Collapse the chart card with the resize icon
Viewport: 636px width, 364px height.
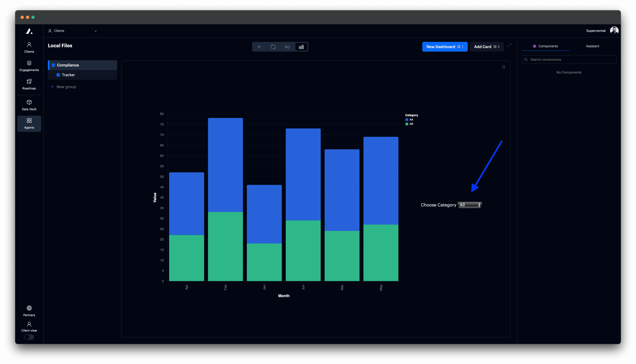(x=504, y=67)
